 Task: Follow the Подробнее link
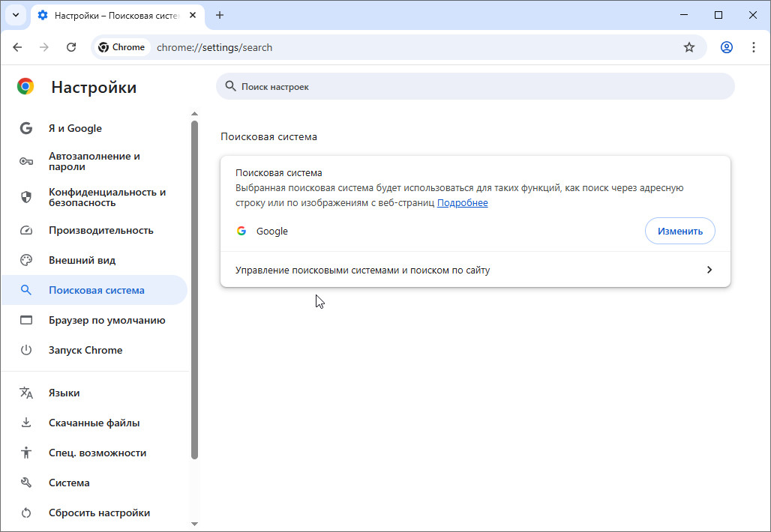462,203
